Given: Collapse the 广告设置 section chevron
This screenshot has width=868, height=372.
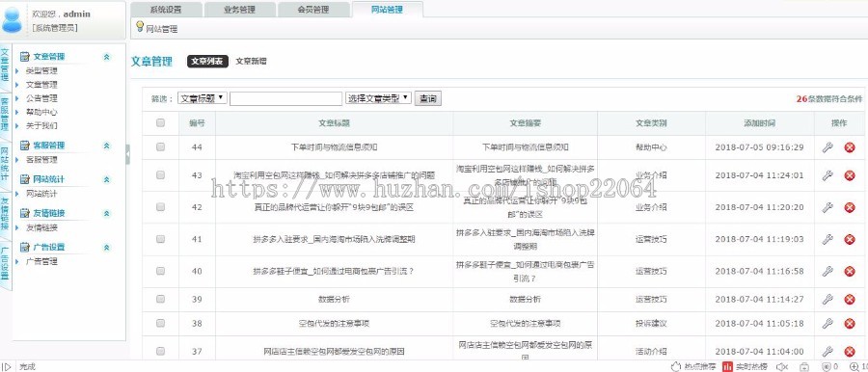Looking at the screenshot, I should [x=107, y=248].
